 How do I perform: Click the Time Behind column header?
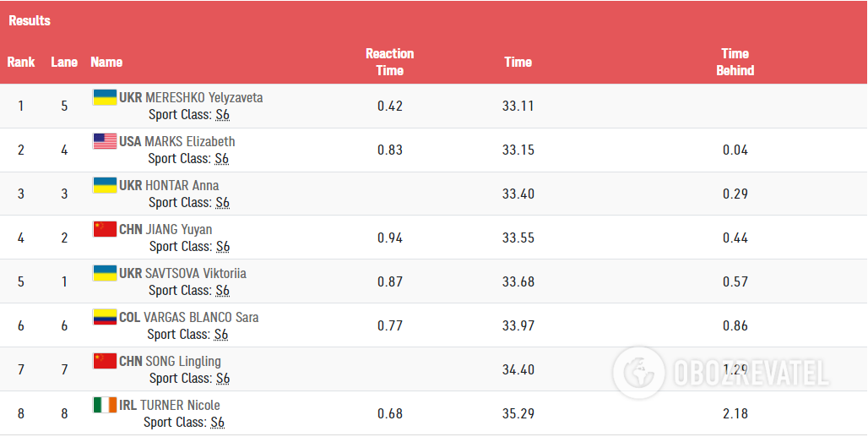(x=735, y=62)
